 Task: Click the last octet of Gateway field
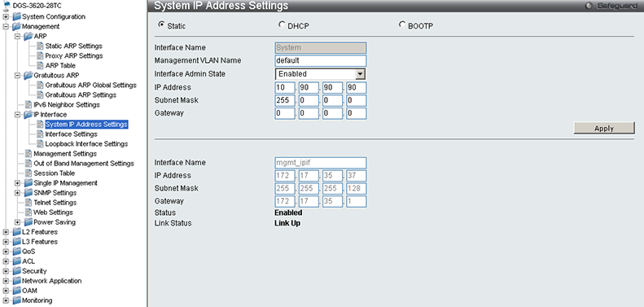coord(356,113)
